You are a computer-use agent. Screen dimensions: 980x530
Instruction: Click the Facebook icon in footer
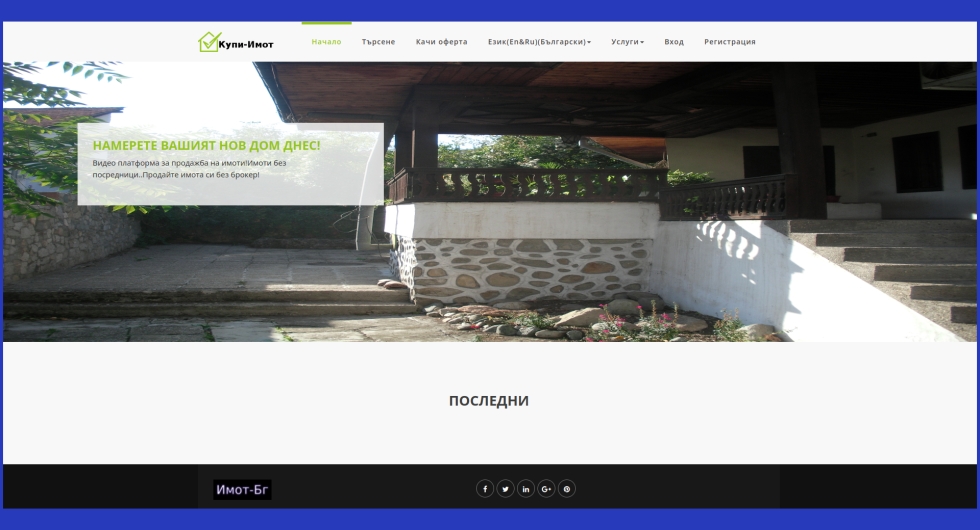(485, 489)
